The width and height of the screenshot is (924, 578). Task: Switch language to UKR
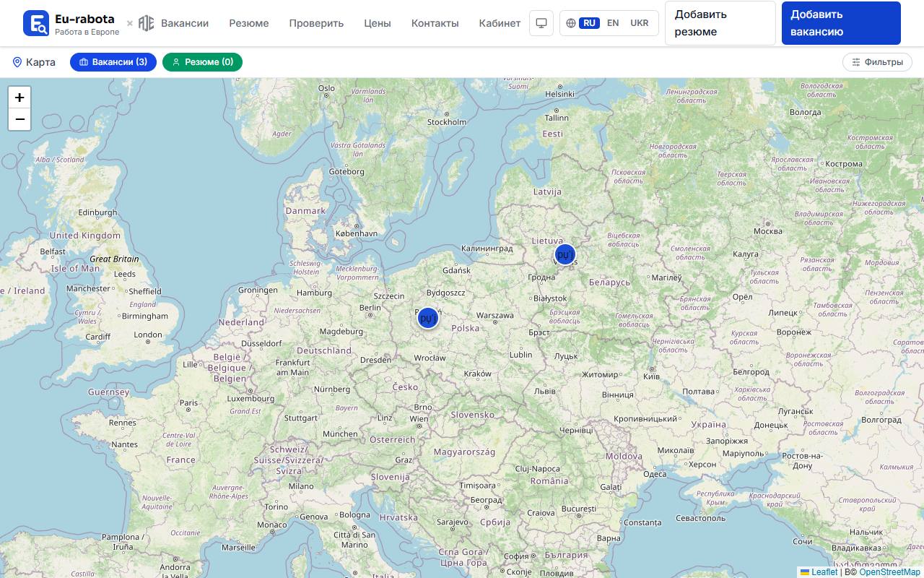click(640, 23)
